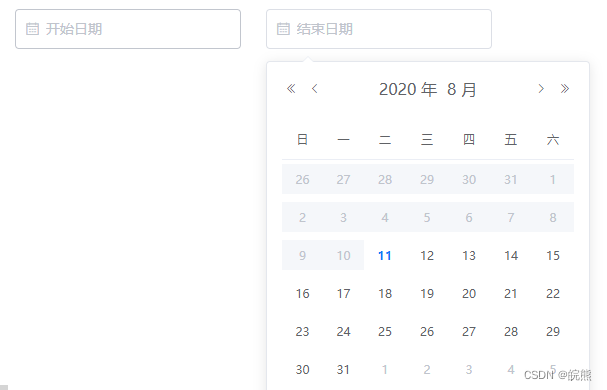This screenshot has width=607, height=390.
Task: Click the calendar icon in end date field
Action: [x=283, y=29]
